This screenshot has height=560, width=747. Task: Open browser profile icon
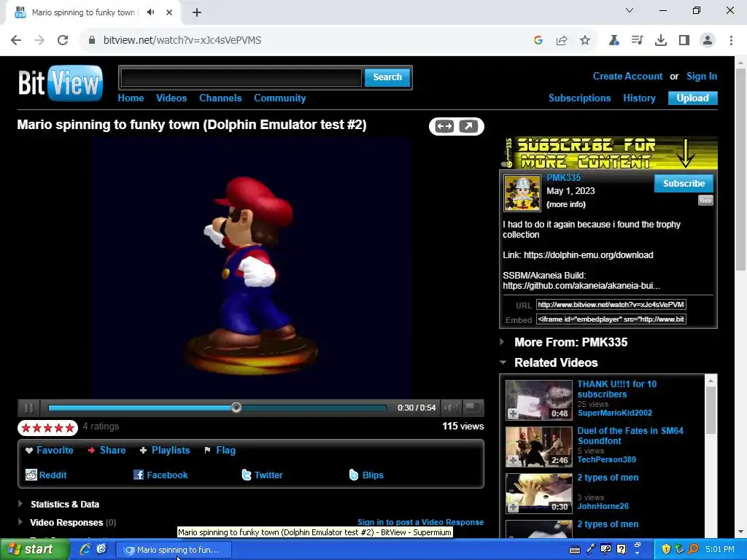(708, 41)
